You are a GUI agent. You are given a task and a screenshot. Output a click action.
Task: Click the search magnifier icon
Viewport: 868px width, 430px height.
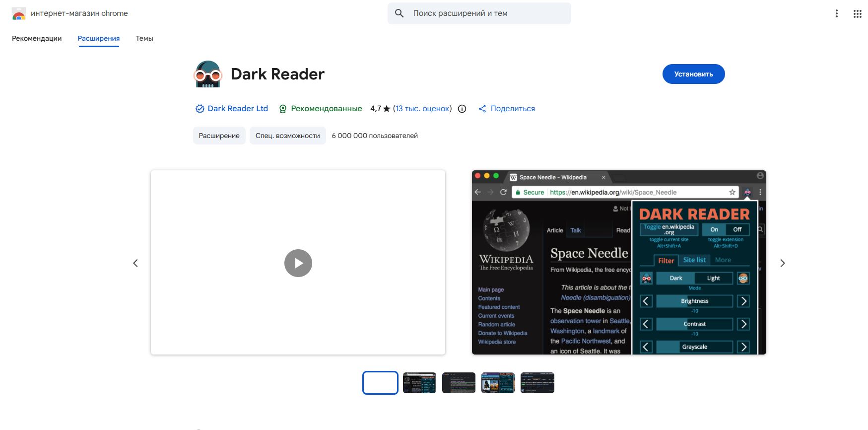click(x=399, y=13)
